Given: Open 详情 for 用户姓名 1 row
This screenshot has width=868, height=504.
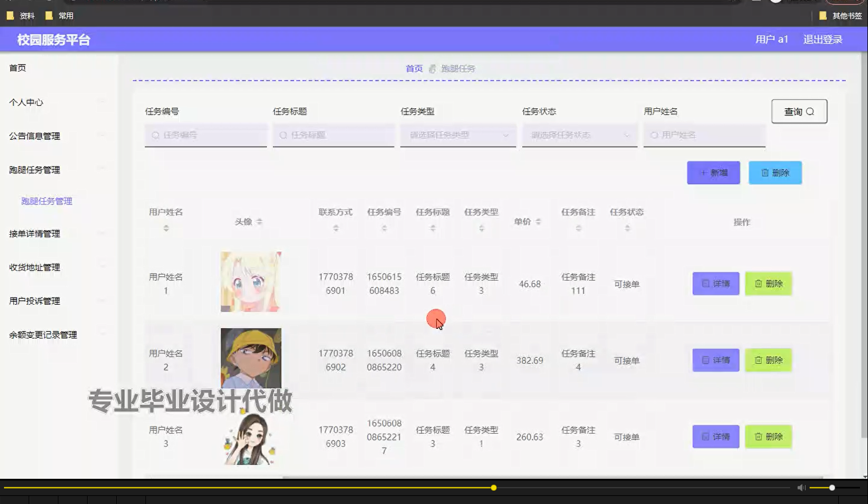Looking at the screenshot, I should pos(716,283).
